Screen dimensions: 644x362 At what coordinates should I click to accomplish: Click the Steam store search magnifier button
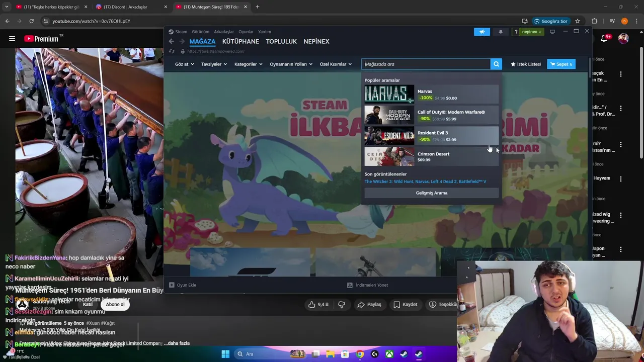point(496,64)
